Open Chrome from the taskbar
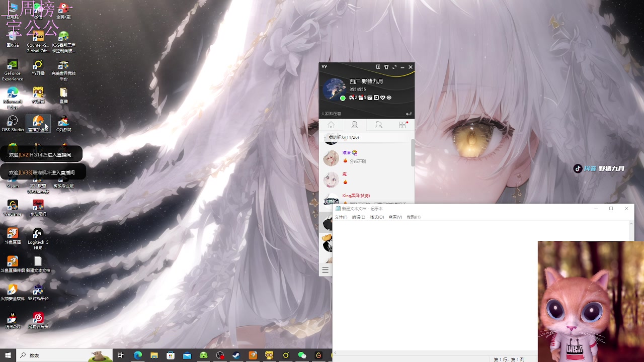The width and height of the screenshot is (644, 362). click(137, 355)
